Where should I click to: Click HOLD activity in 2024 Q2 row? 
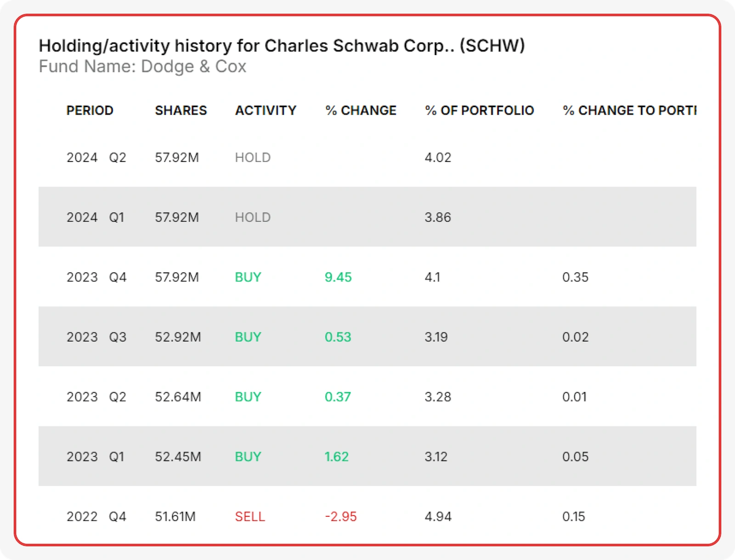pos(253,157)
